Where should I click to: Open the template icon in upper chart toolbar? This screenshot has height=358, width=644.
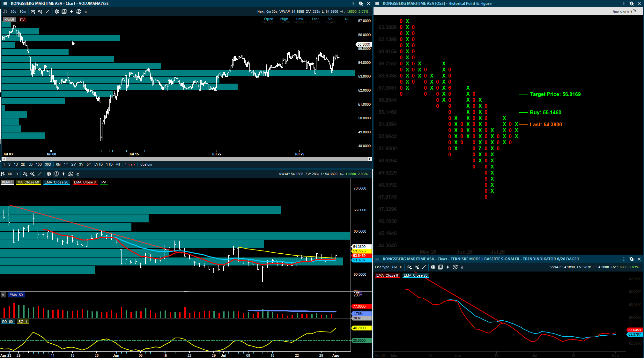pyautogui.click(x=64, y=11)
